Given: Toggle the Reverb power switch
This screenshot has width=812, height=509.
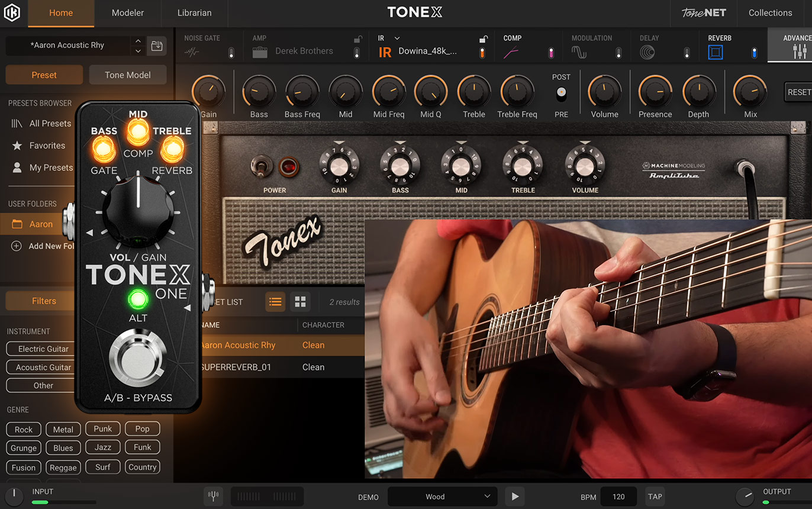Looking at the screenshot, I should [754, 53].
